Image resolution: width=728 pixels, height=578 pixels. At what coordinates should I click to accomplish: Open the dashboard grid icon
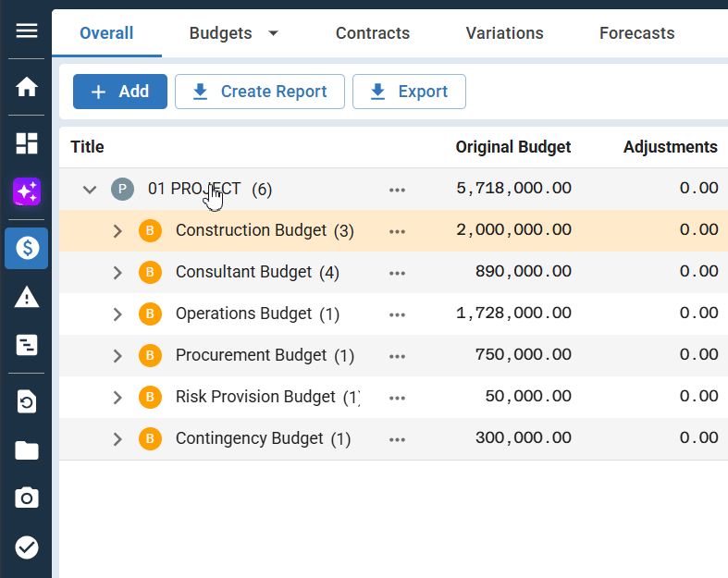(27, 143)
